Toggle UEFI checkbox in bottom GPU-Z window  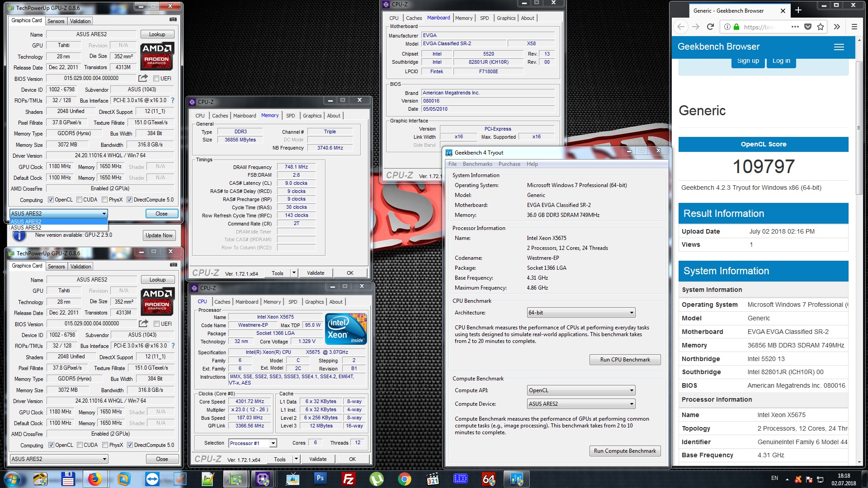156,324
